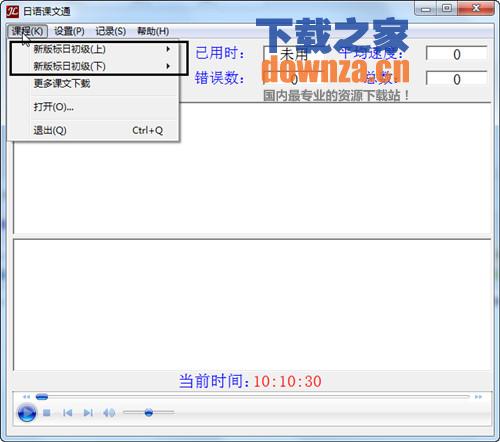
Task: Close the 日语课文通 window
Action: (476, 8)
